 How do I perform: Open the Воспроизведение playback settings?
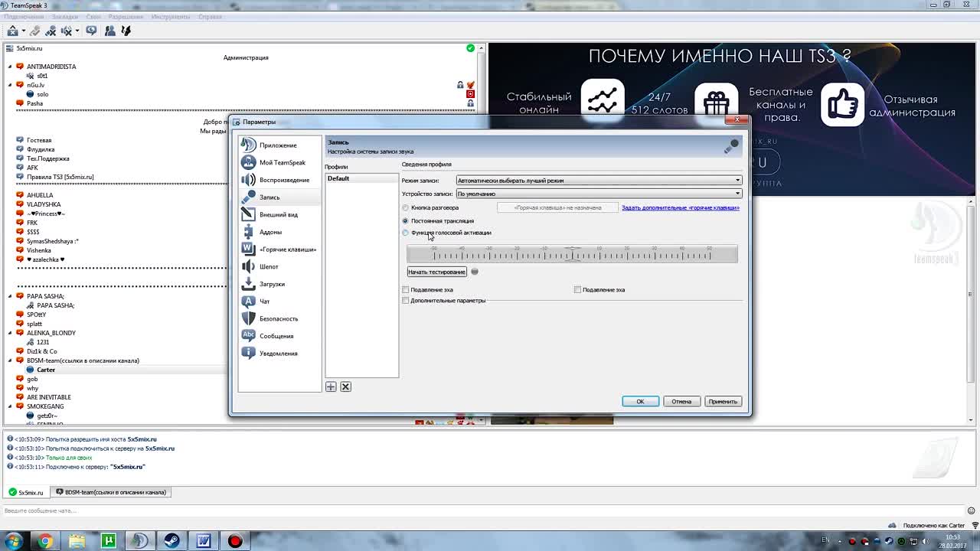[x=279, y=180]
